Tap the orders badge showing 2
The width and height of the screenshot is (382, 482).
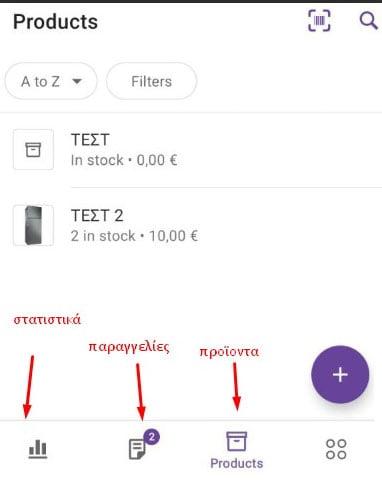pyautogui.click(x=152, y=437)
